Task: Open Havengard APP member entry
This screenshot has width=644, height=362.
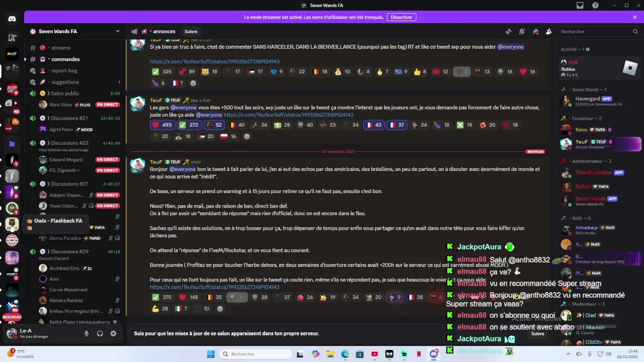Action: pyautogui.click(x=599, y=101)
